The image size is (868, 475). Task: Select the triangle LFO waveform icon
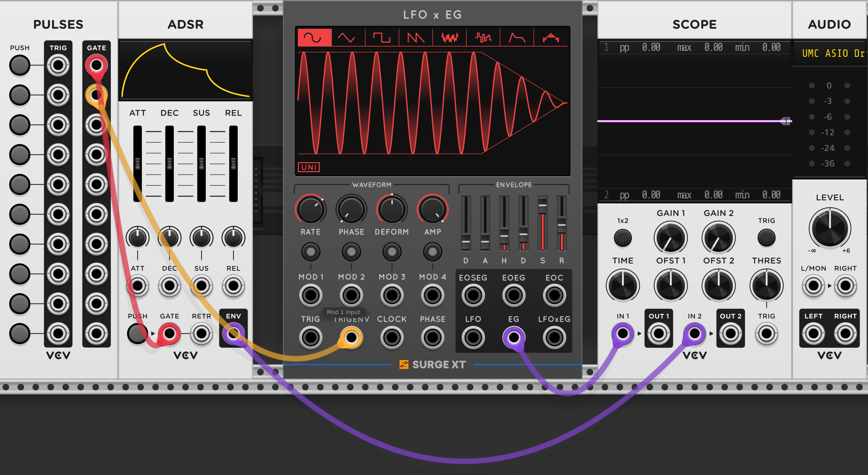click(348, 37)
